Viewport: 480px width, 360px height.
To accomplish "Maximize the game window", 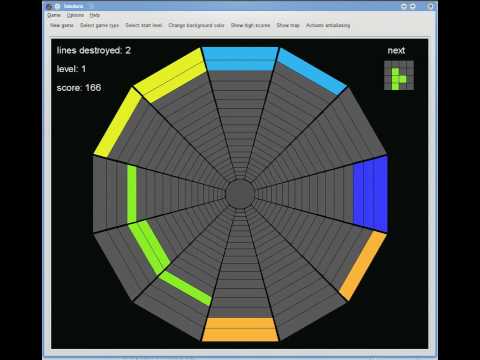I will [413, 6].
